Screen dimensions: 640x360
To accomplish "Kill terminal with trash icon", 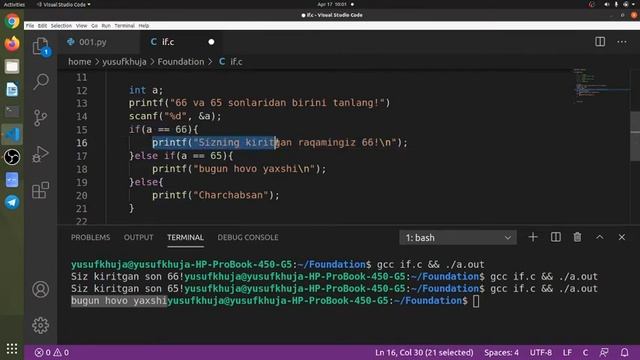I will (x=577, y=237).
